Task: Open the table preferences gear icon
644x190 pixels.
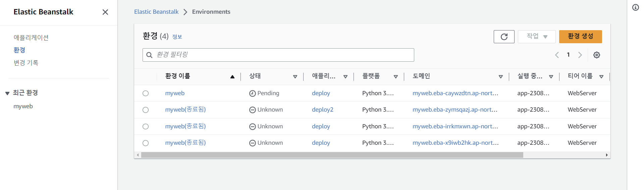Action: tap(596, 55)
